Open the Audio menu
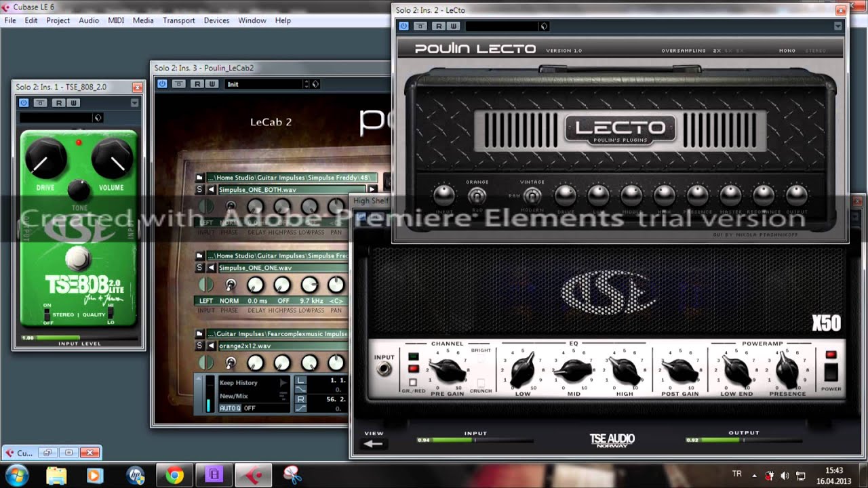 [89, 20]
